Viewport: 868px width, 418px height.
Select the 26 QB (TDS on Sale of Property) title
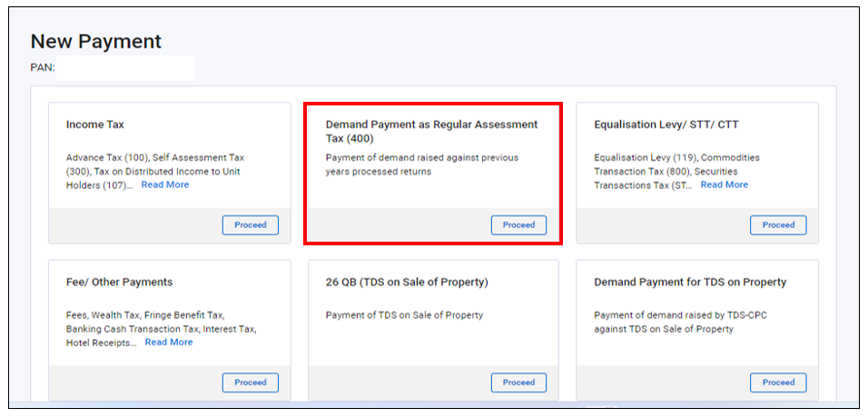click(407, 283)
